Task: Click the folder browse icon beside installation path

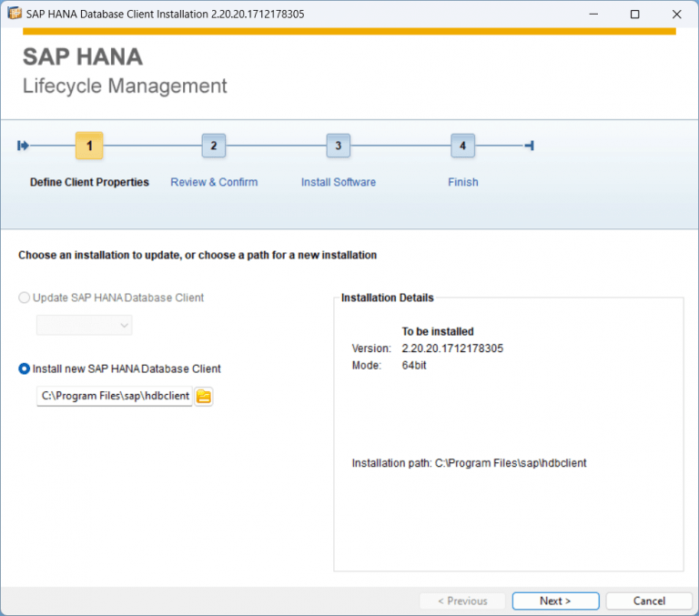Action: [204, 396]
